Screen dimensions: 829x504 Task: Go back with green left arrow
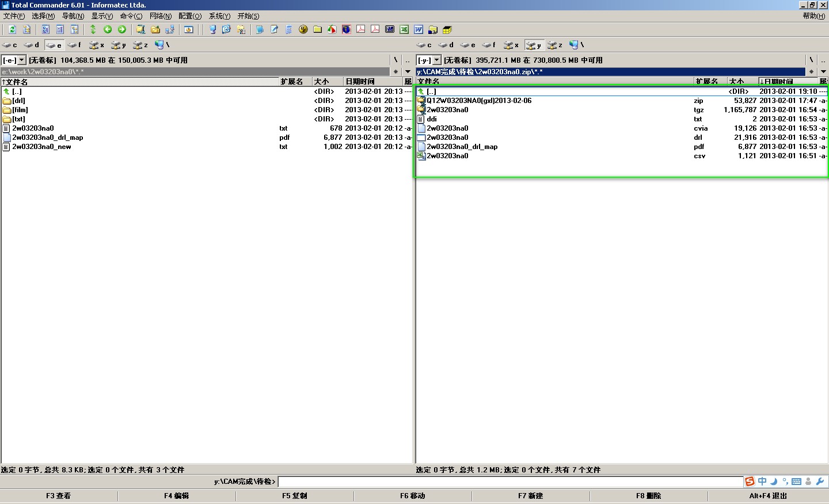pyautogui.click(x=108, y=29)
